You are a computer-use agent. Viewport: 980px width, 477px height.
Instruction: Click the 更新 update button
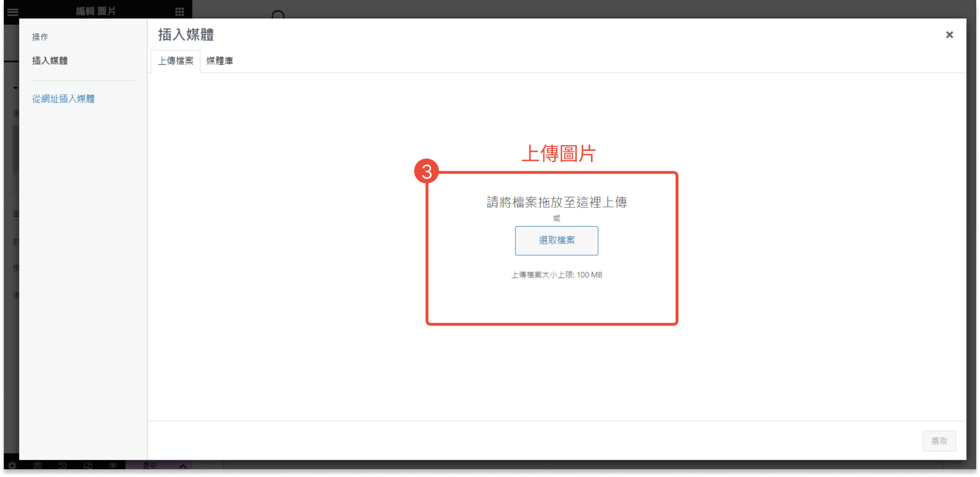tap(150, 466)
